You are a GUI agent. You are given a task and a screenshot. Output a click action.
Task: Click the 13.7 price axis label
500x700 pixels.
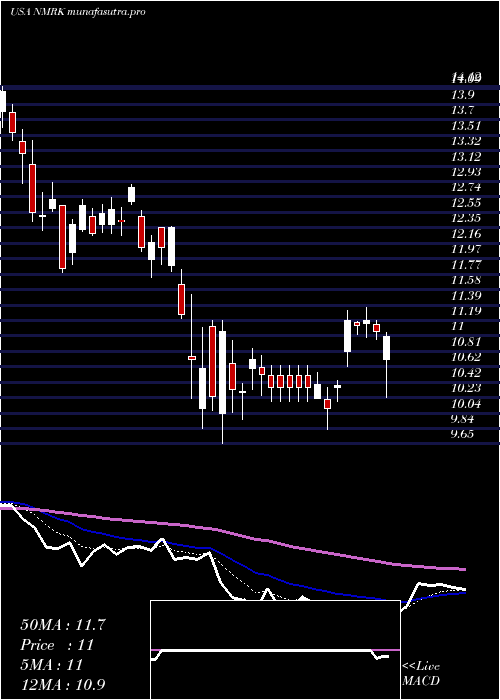(462, 110)
